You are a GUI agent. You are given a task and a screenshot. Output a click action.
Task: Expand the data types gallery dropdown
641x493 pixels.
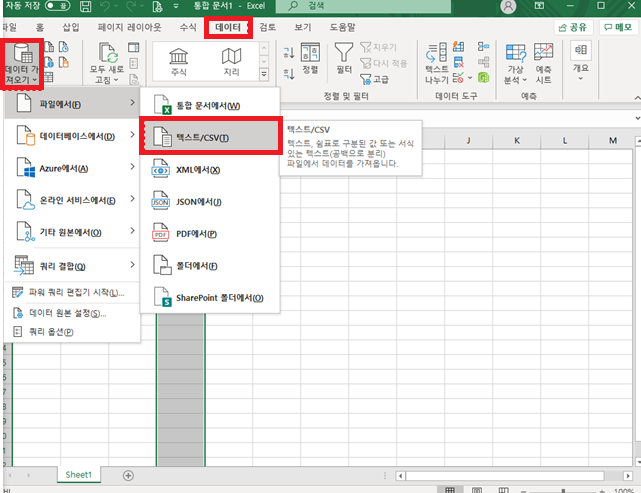point(264,74)
